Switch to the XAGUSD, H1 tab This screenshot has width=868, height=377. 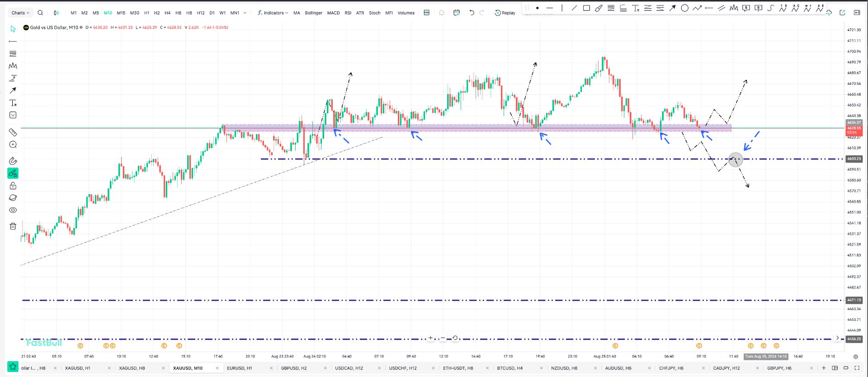coord(78,368)
